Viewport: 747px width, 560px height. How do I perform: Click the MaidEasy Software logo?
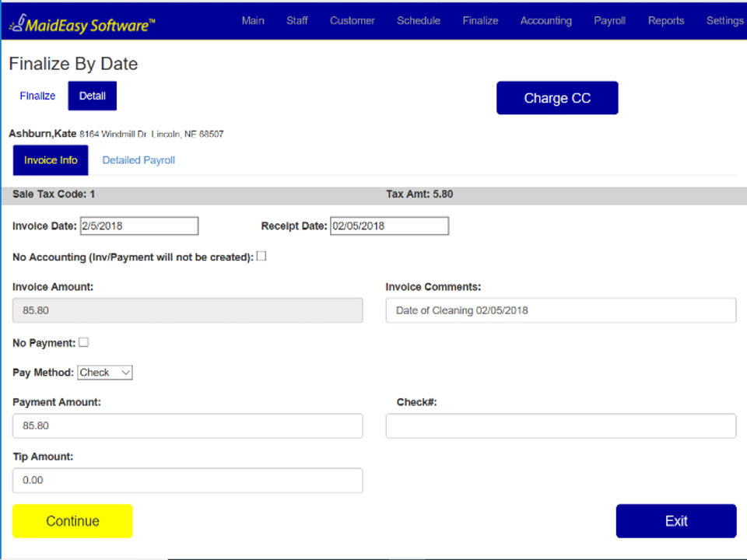coord(82,24)
